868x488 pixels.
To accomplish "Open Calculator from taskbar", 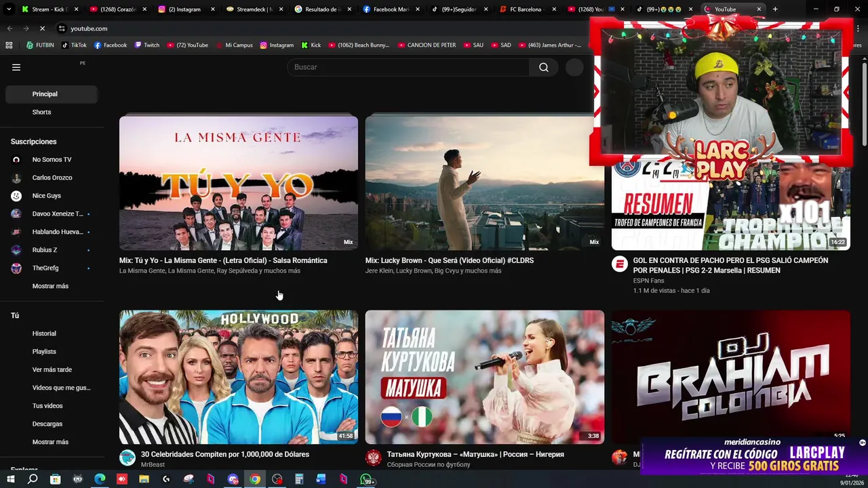I will [299, 479].
